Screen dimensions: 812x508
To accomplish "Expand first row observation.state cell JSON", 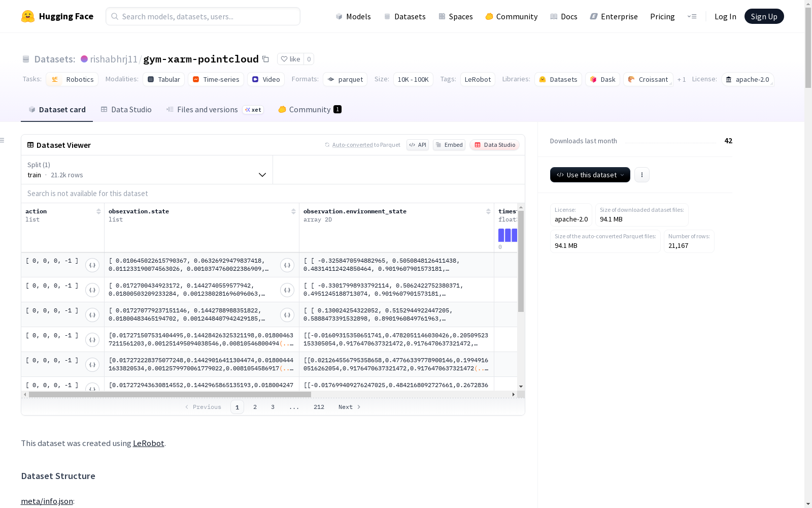I will [287, 265].
